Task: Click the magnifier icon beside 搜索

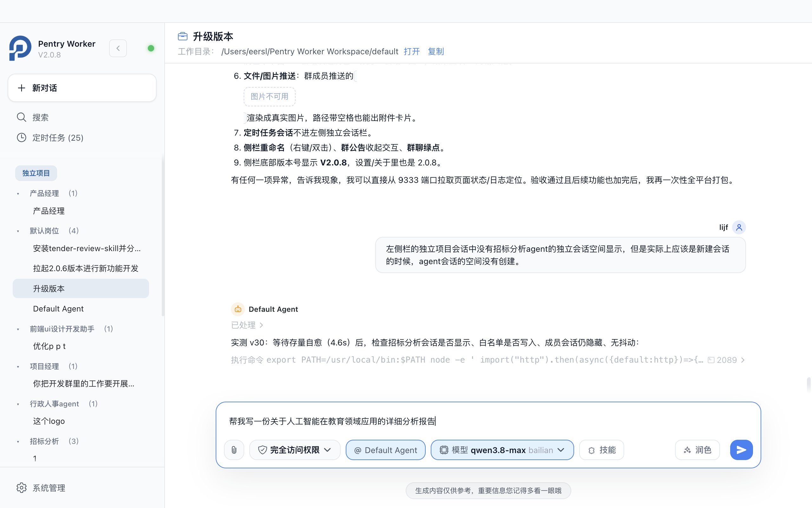Action: [22, 117]
